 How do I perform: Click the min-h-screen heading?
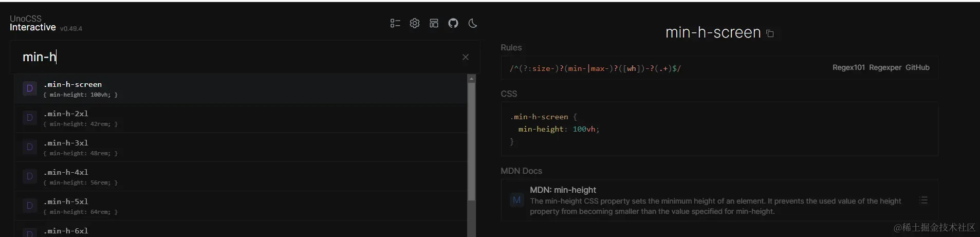coord(713,32)
